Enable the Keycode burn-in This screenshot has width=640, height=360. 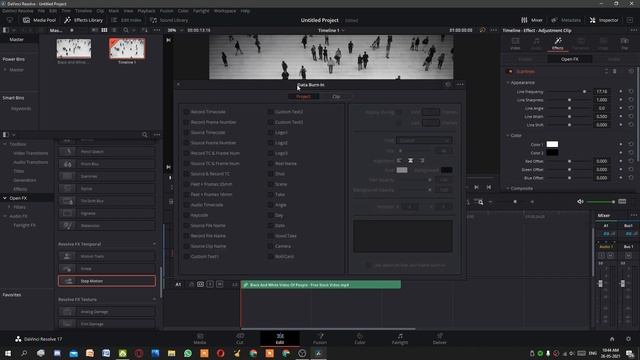coord(187,215)
